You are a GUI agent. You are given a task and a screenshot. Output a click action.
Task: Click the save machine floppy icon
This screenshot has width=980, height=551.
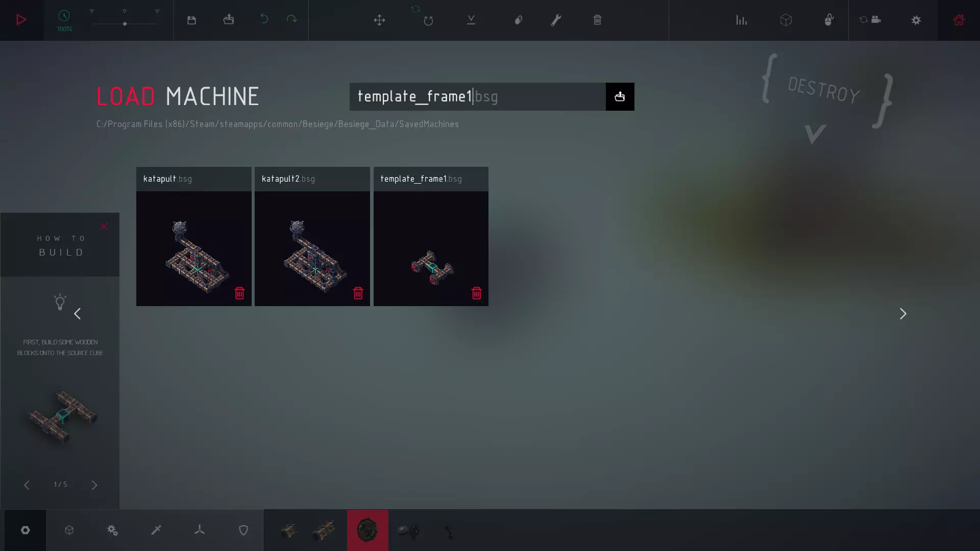[191, 20]
